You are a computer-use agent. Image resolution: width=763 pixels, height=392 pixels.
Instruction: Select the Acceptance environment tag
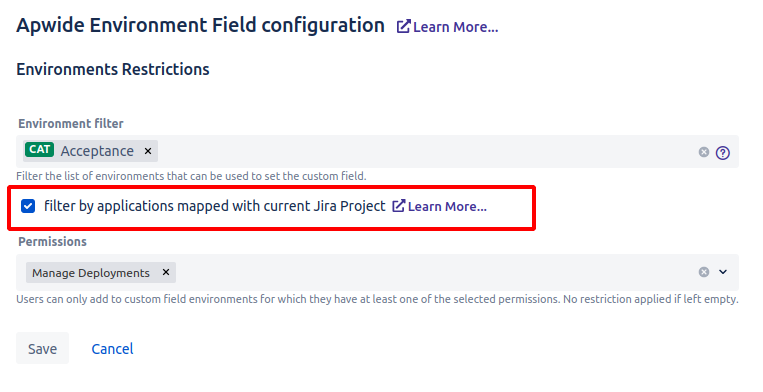[97, 151]
